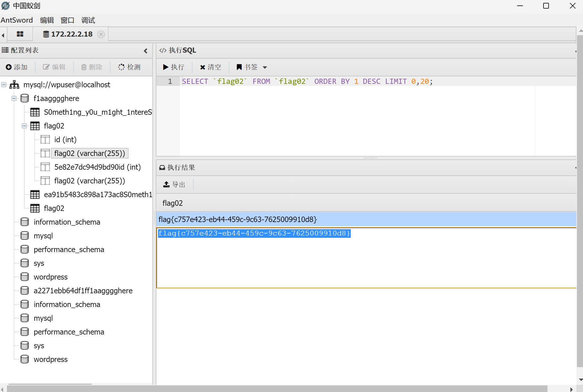The width and height of the screenshot is (583, 392).
Task: Select the a2271ebb64df1ff1aagggghere database
Action: (x=83, y=291)
